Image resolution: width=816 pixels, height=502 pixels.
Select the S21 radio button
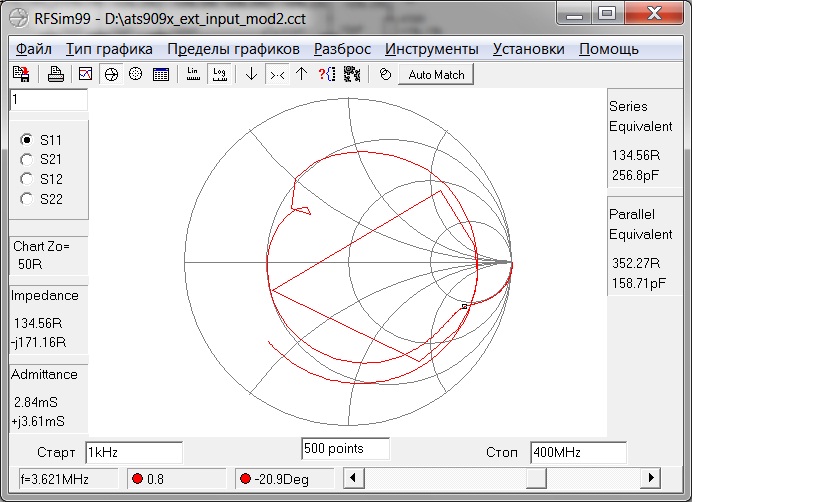pyautogui.click(x=26, y=159)
